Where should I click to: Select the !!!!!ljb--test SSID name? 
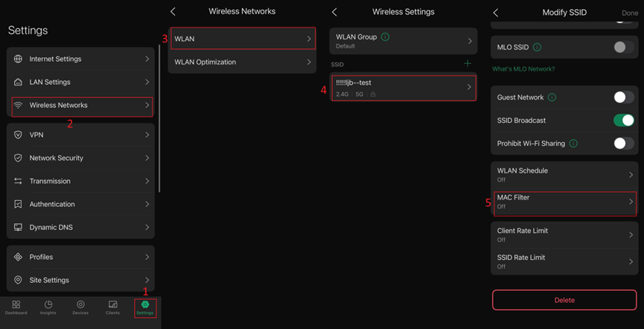click(x=354, y=83)
